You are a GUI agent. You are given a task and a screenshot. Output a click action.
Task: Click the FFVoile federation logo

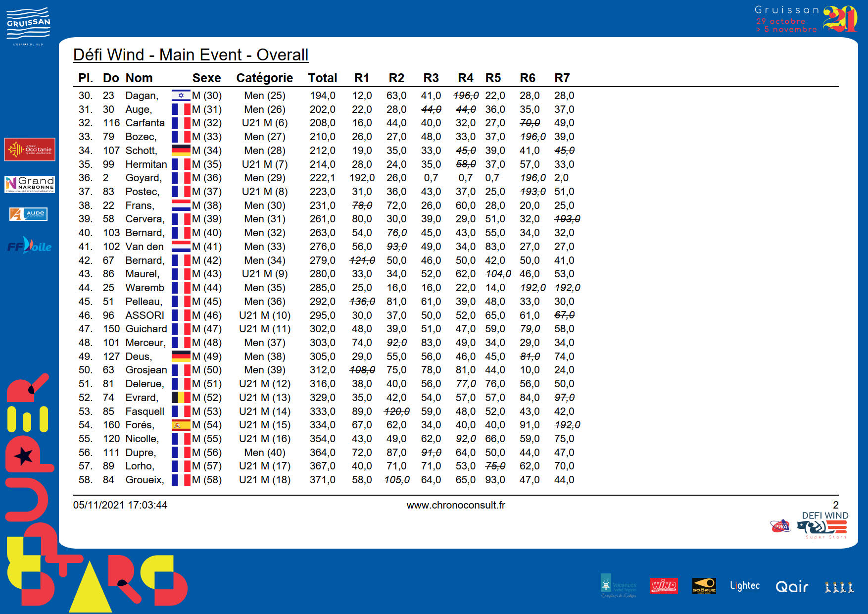coord(29,245)
